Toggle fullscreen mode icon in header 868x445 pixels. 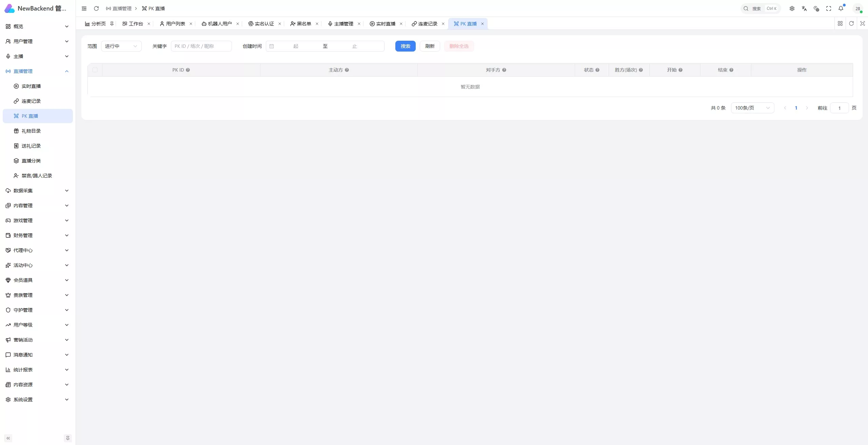(x=829, y=8)
